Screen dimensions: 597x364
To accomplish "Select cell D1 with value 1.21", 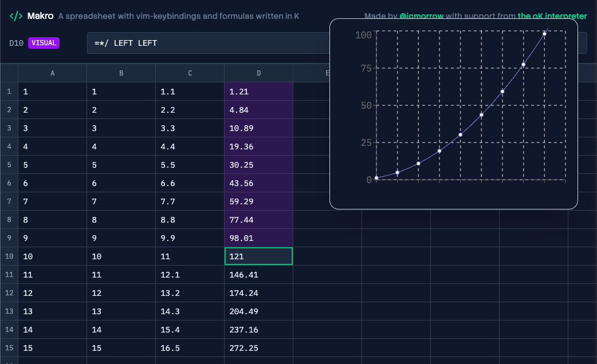I will [258, 92].
